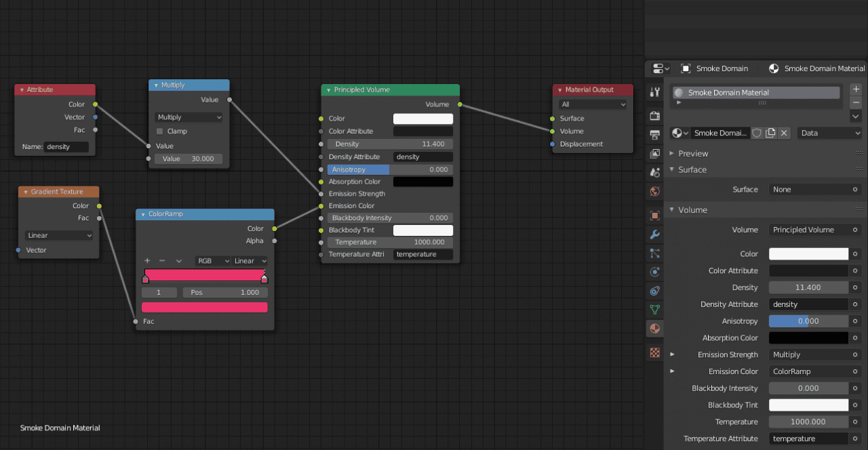The height and width of the screenshot is (450, 868).
Task: Open the Render properties tab
Action: (654, 116)
